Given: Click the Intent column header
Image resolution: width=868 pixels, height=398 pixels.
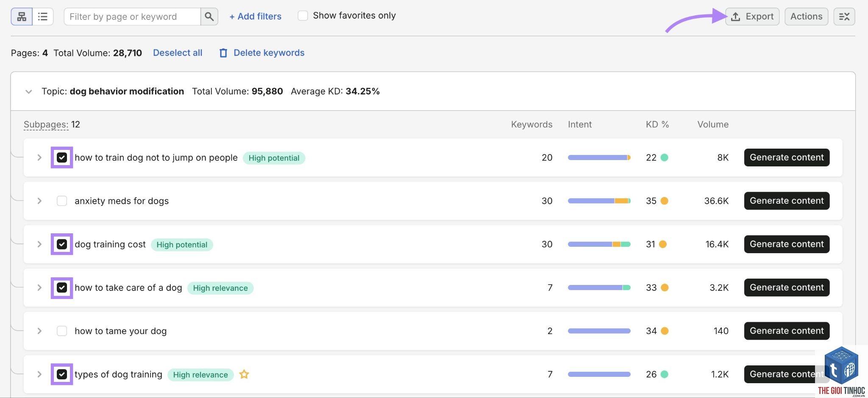Looking at the screenshot, I should [x=580, y=124].
